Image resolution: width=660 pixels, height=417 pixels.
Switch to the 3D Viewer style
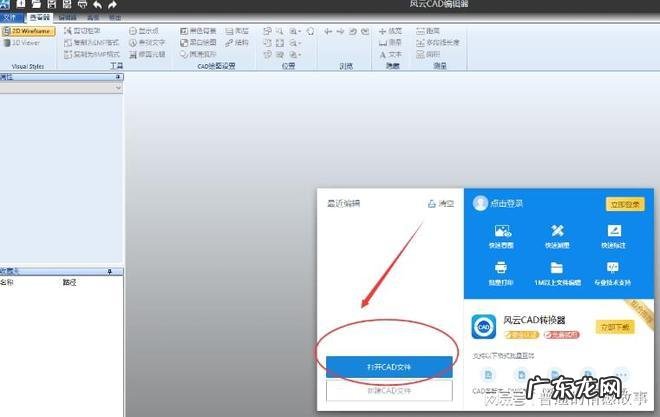point(22,43)
